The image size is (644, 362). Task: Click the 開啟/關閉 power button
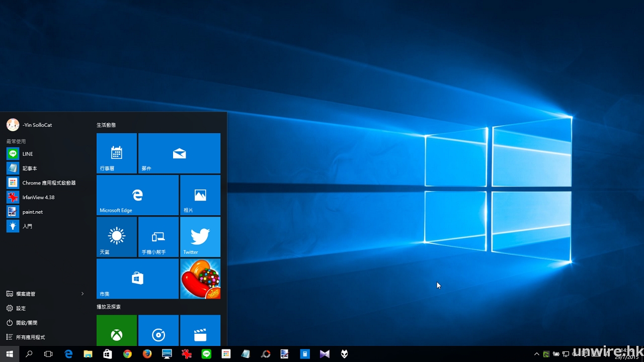coord(26,323)
